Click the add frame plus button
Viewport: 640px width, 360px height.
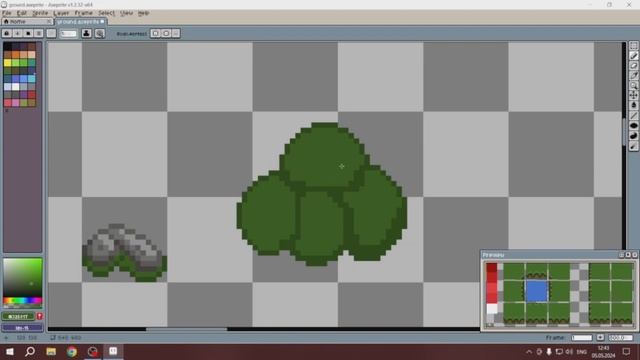(x=600, y=338)
